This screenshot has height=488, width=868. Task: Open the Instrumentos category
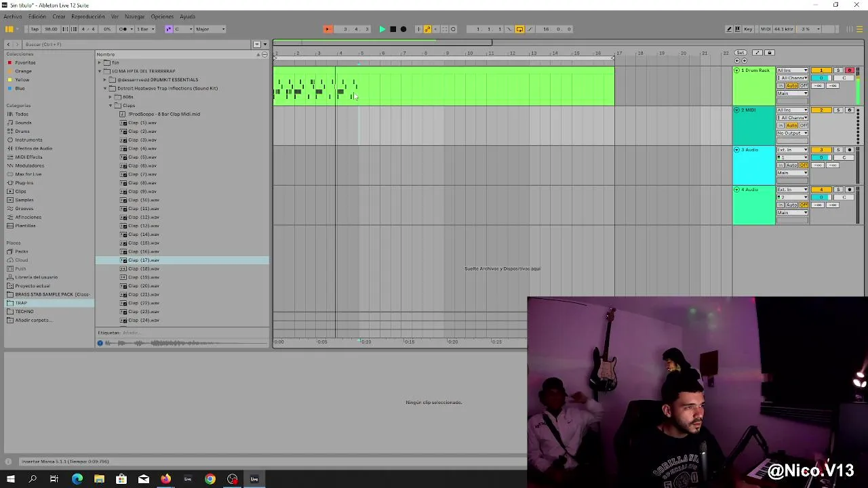click(28, 140)
